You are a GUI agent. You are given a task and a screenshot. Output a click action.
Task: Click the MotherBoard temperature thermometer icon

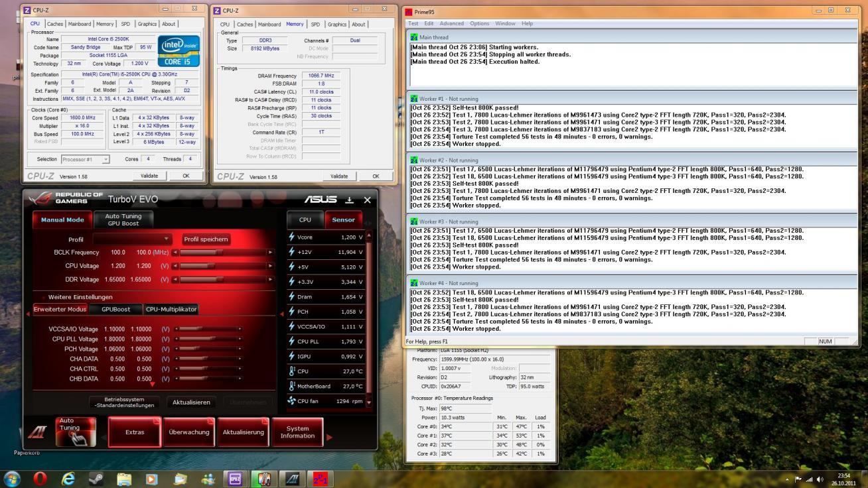(x=291, y=386)
